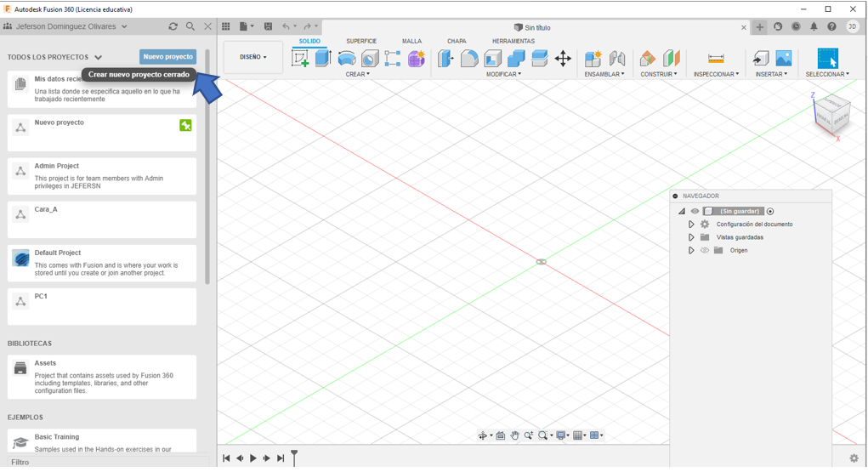The image size is (868, 472).
Task: Open the SELECCIONAR dropdown menu
Action: click(x=827, y=74)
